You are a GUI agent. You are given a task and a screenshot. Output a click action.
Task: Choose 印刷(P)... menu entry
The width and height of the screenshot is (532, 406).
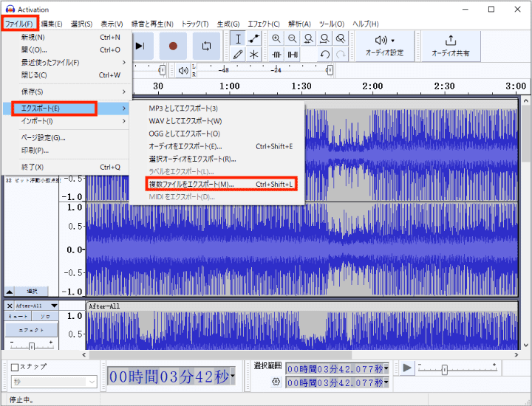coord(66,150)
